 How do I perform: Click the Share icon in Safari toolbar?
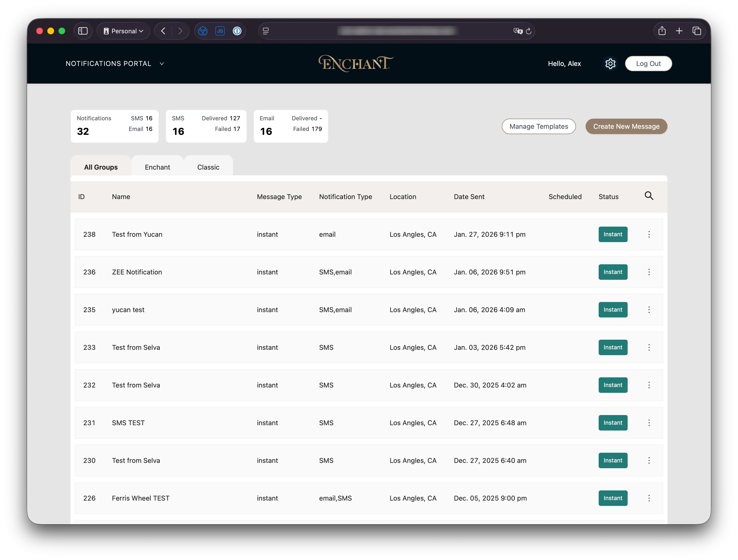[x=662, y=31]
